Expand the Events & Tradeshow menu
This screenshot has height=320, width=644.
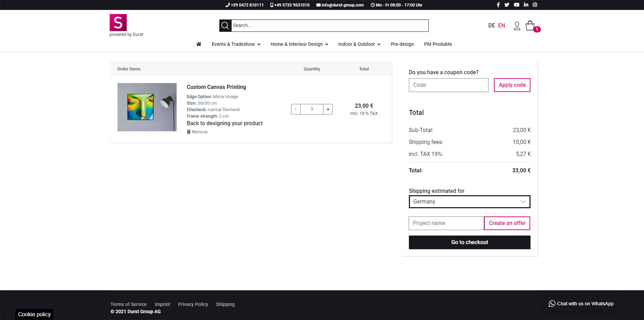[236, 44]
